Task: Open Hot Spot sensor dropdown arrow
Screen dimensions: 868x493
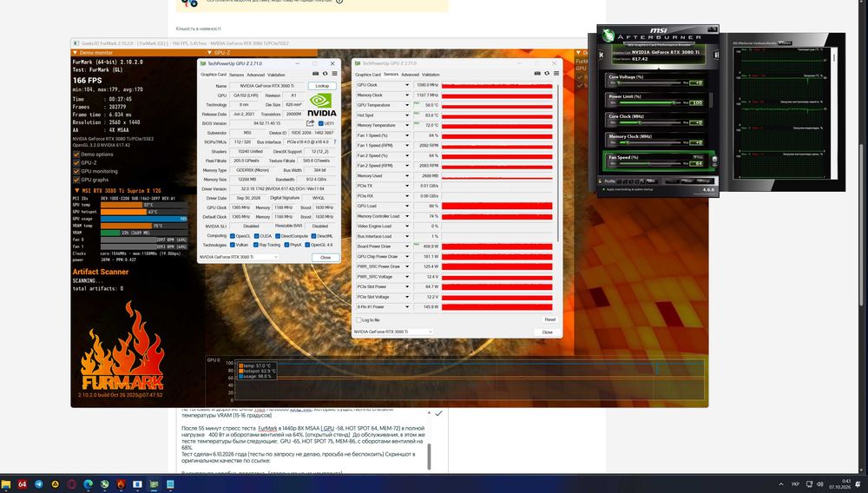Action: tap(407, 115)
